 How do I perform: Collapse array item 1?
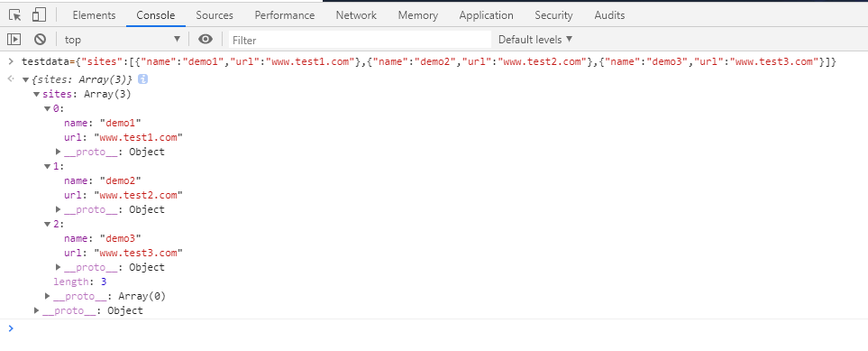[47, 166]
